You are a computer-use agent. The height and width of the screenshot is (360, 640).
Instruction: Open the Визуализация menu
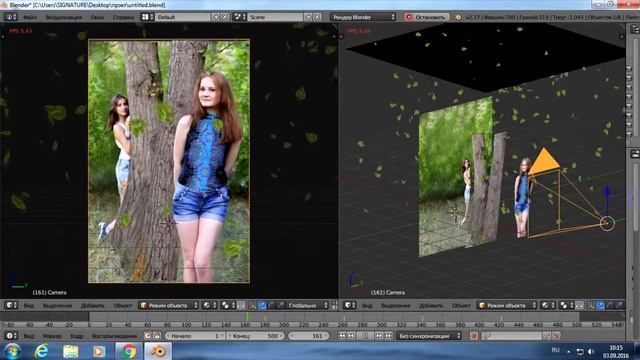63,17
